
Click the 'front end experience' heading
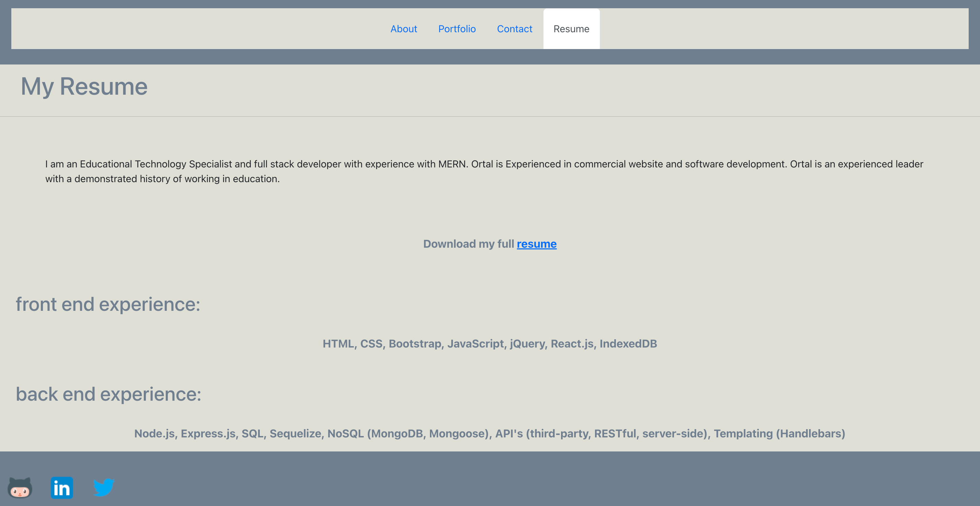[108, 304]
